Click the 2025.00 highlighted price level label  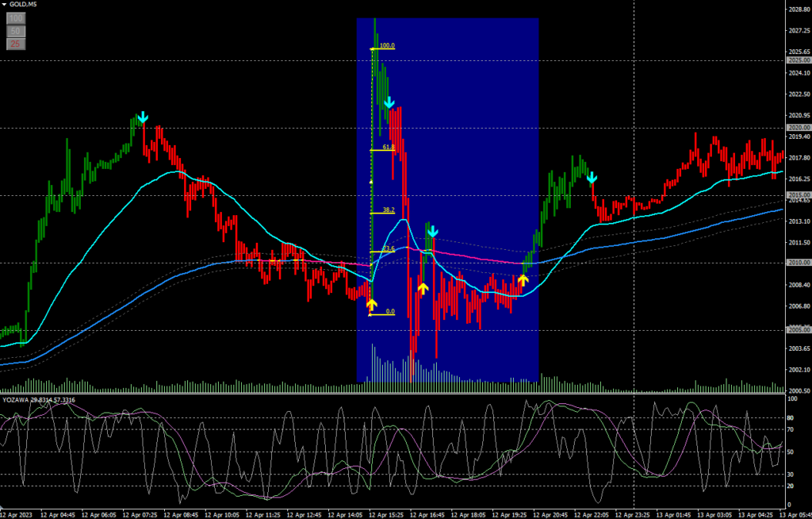799,60
